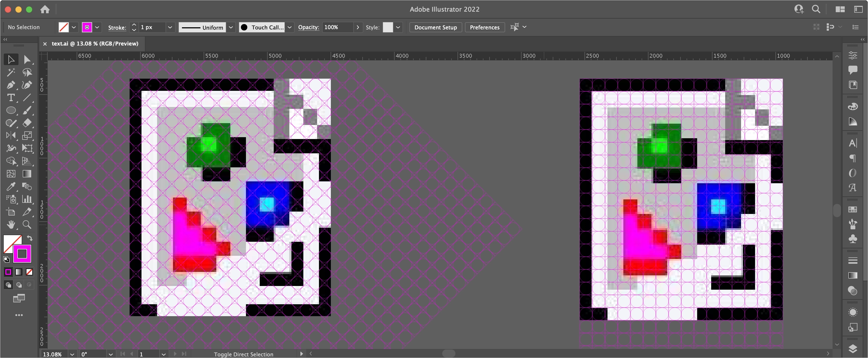The image size is (868, 358).
Task: Select the Type tool
Action: (x=11, y=98)
